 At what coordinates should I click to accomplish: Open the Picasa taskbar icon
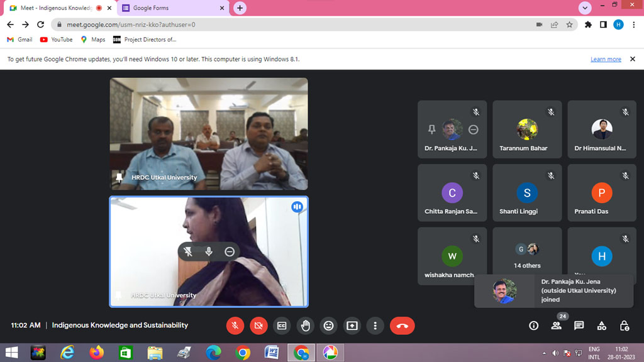(330, 353)
